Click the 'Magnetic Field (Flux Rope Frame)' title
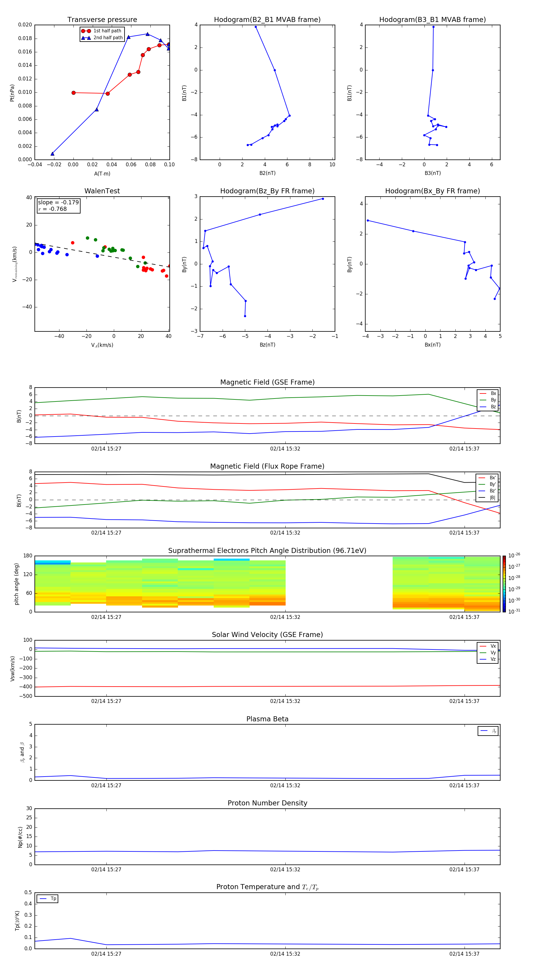 (267, 467)
